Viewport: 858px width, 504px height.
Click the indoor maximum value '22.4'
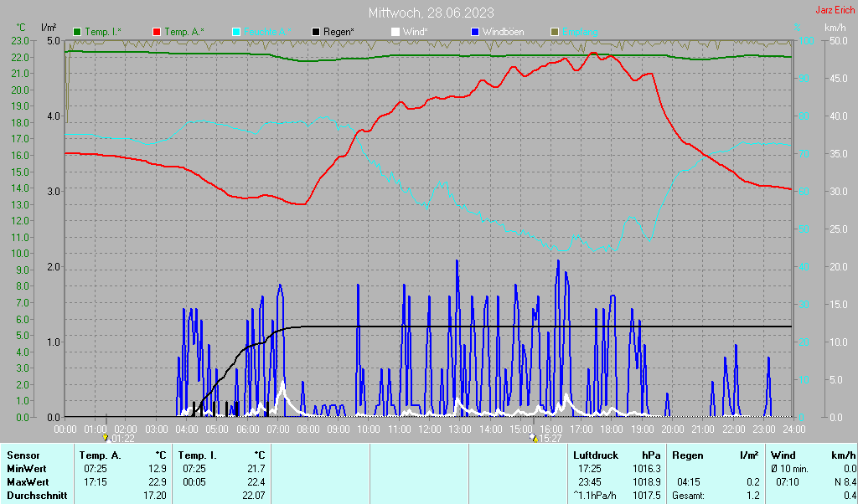pos(256,483)
